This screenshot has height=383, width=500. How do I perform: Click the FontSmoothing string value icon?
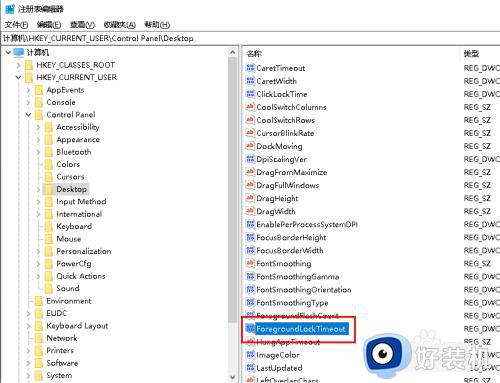[x=250, y=263]
